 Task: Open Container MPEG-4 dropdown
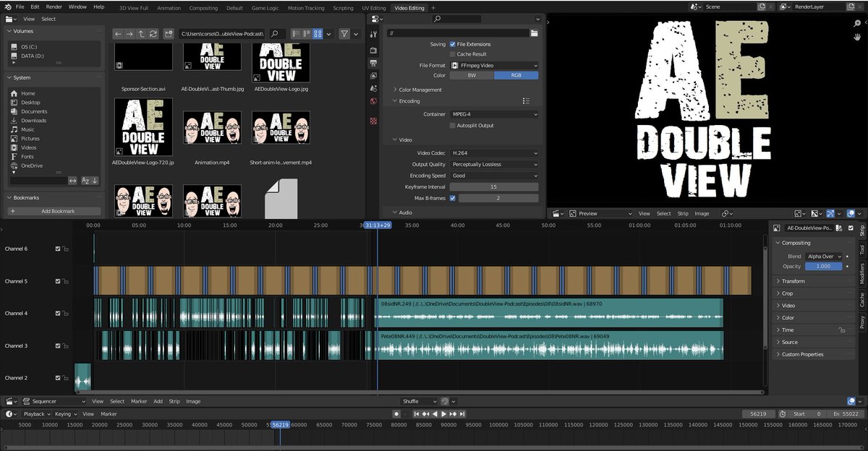[x=494, y=114]
